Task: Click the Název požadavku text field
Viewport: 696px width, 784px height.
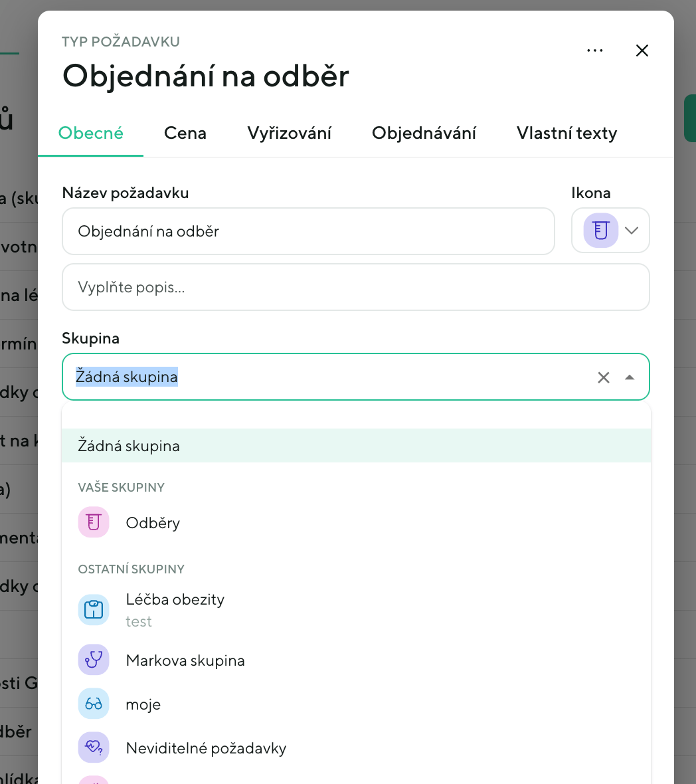Action: (307, 231)
